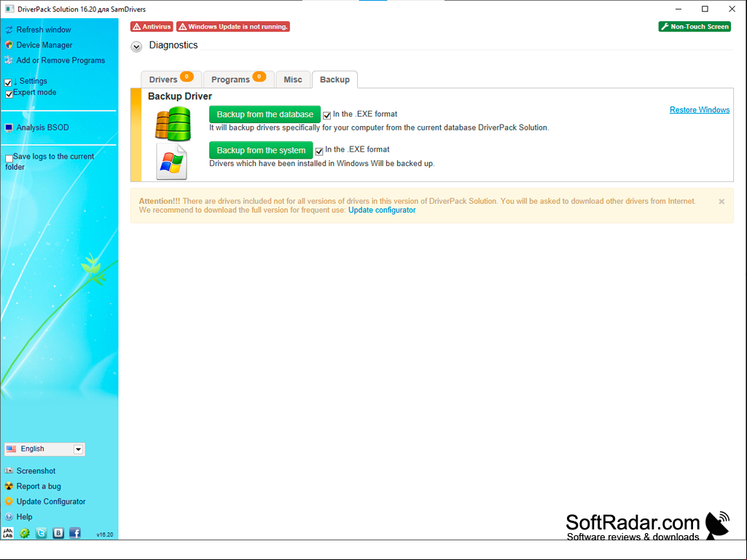747x560 pixels.
Task: Click the Refresh window arrows icon
Action: [x=9, y=30]
